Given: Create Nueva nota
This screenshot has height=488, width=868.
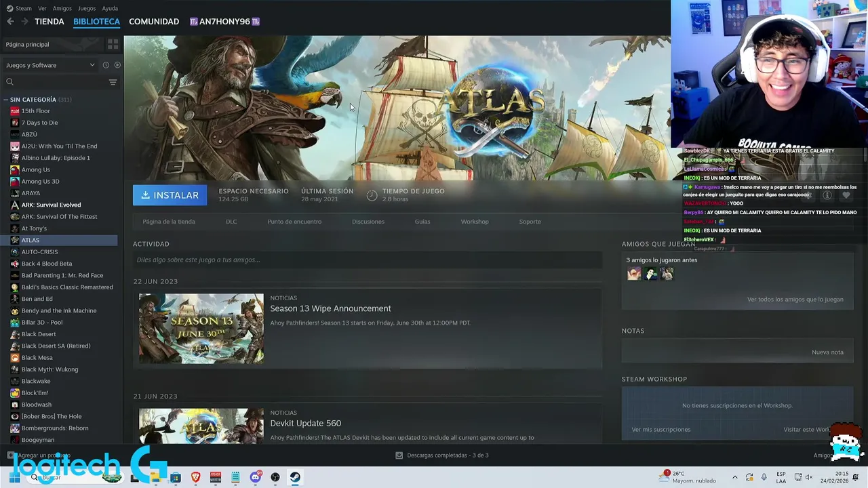Looking at the screenshot, I should coord(827,352).
